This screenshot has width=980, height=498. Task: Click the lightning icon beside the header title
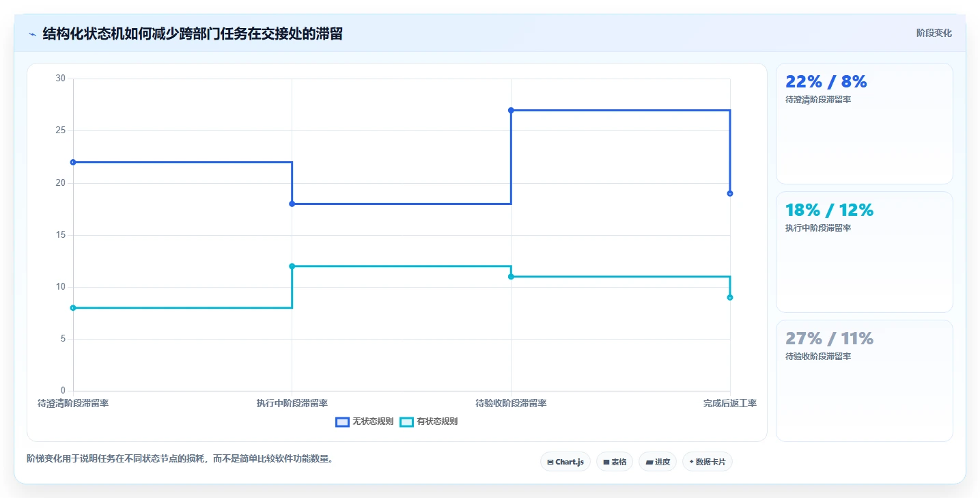[x=32, y=34]
